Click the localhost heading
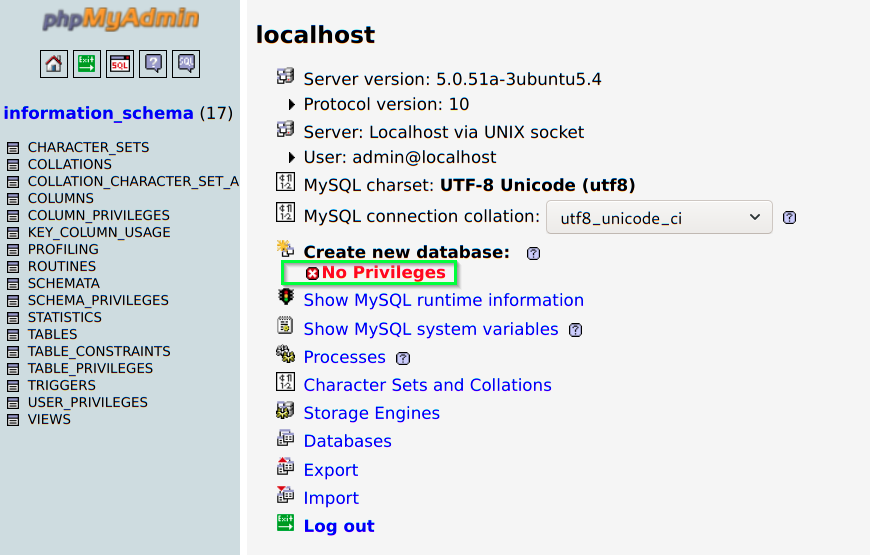 click(315, 35)
